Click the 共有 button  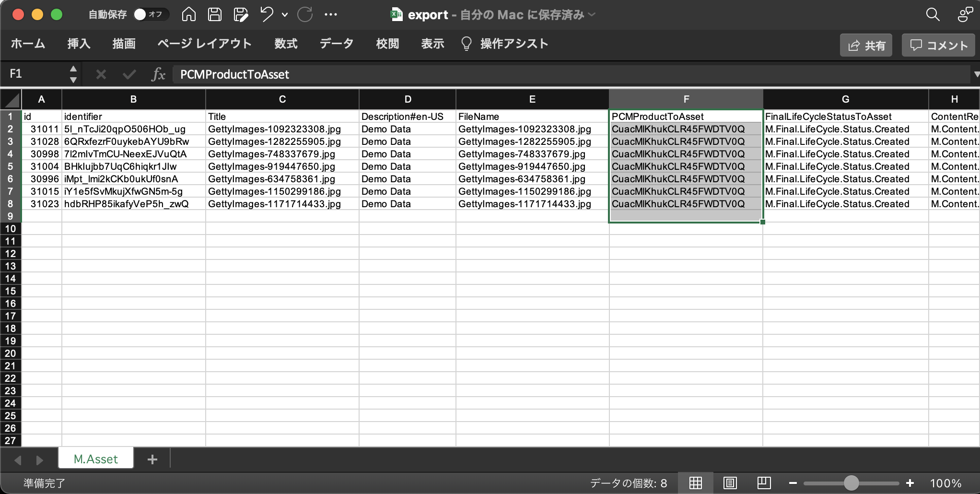pyautogui.click(x=866, y=45)
